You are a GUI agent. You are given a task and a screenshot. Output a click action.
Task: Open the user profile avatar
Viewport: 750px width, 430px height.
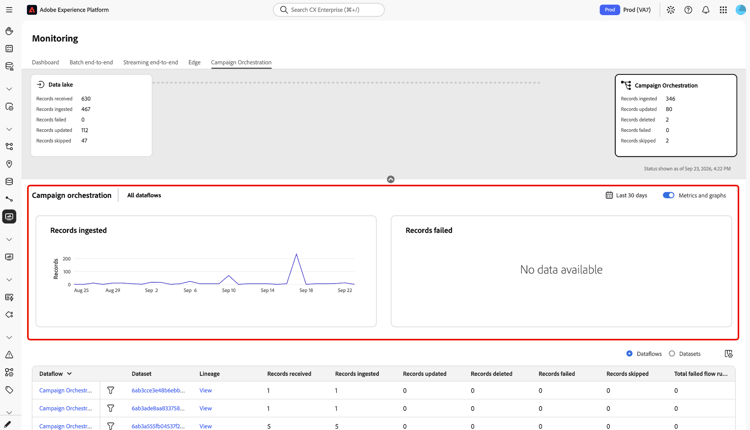point(740,10)
